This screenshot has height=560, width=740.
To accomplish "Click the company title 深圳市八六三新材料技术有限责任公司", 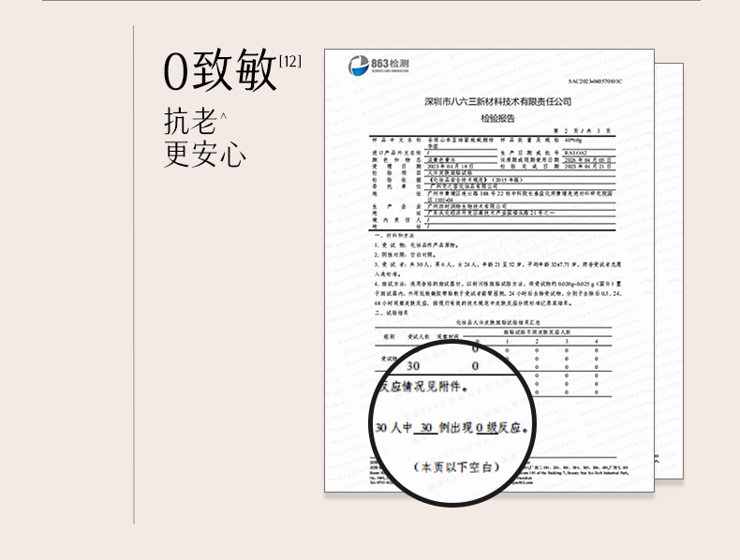I will pos(497,101).
